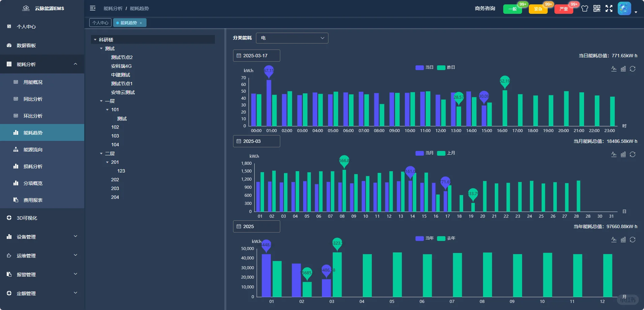
Task: Switch to the 个人中心 tab
Action: tap(100, 23)
